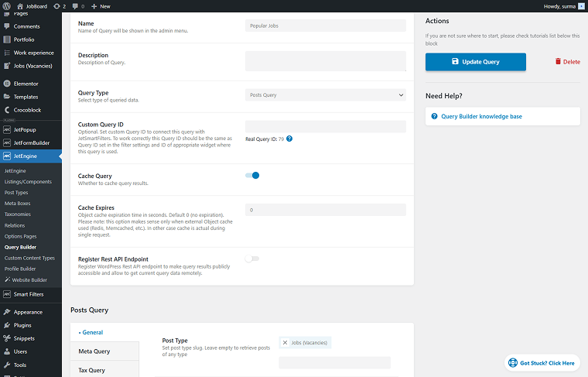This screenshot has width=588, height=377.
Task: Open the Relations submenu item
Action: [x=15, y=225]
